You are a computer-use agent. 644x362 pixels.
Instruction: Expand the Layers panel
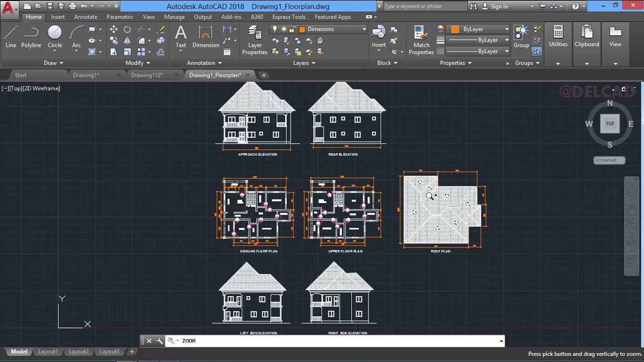(x=304, y=63)
